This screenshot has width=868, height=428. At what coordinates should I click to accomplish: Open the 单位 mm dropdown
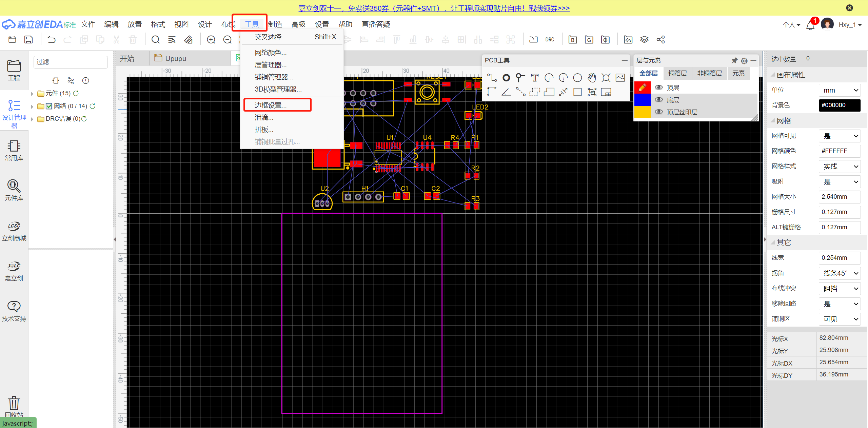pyautogui.click(x=840, y=90)
